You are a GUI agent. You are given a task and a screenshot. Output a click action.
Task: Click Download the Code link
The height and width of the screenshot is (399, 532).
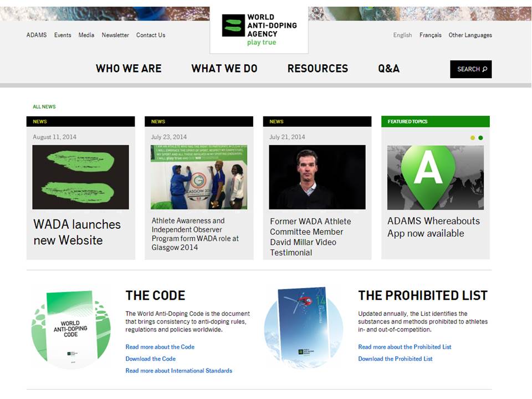point(151,359)
